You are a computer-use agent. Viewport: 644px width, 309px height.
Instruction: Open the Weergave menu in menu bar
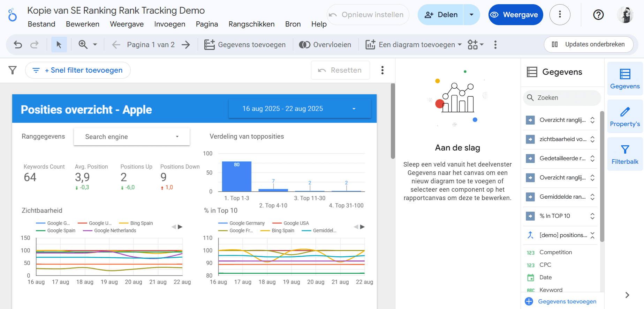click(127, 24)
